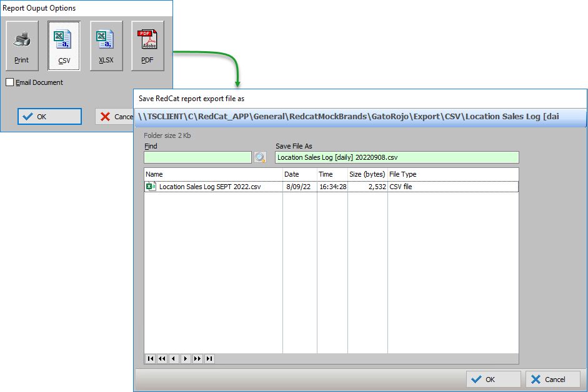Select the Print output option
Viewport: 588px width, 392px height.
pyautogui.click(x=22, y=46)
